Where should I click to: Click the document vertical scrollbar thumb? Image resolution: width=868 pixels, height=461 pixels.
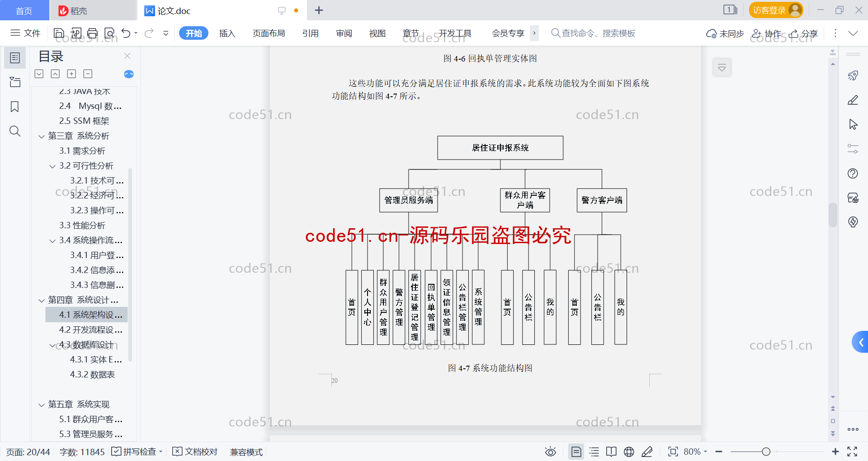833,215
